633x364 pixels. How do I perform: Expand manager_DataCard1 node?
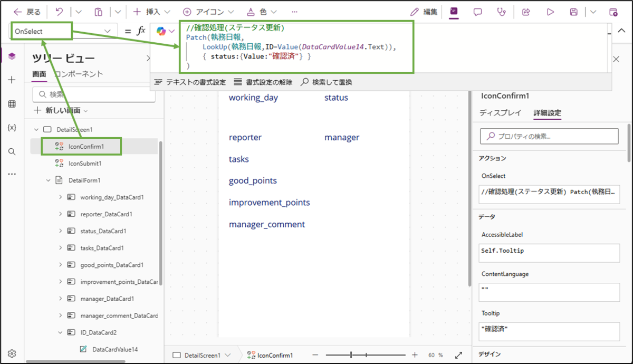[60, 299]
